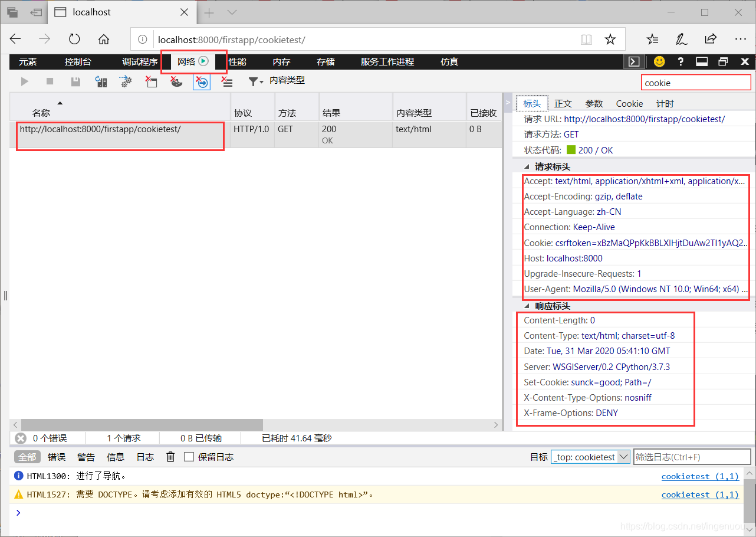Open the 服务工作进程 tab
This screenshot has width=756, height=537.
pyautogui.click(x=387, y=61)
